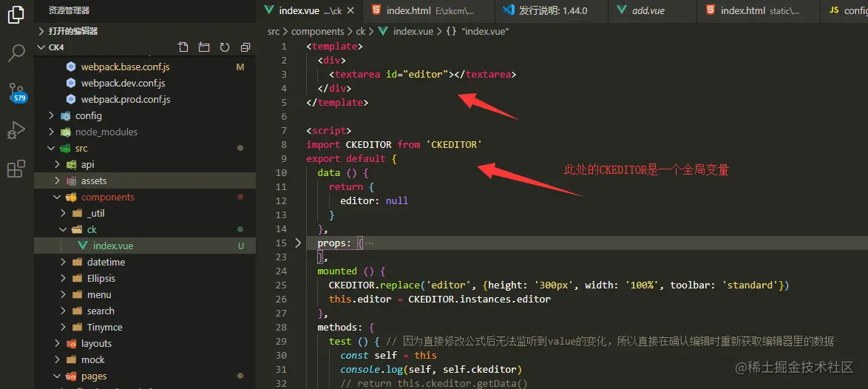Switch to the 发行说明: 1.44.0 tab

[551, 10]
